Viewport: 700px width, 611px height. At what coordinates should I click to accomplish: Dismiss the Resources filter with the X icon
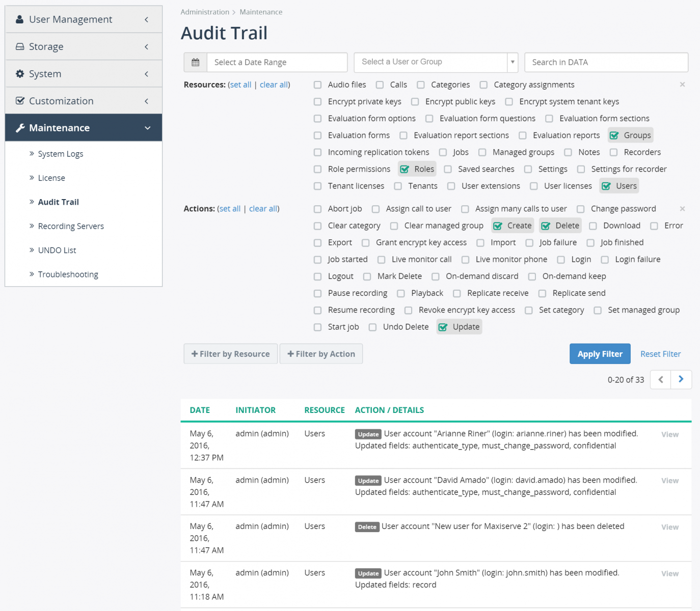pyautogui.click(x=682, y=85)
